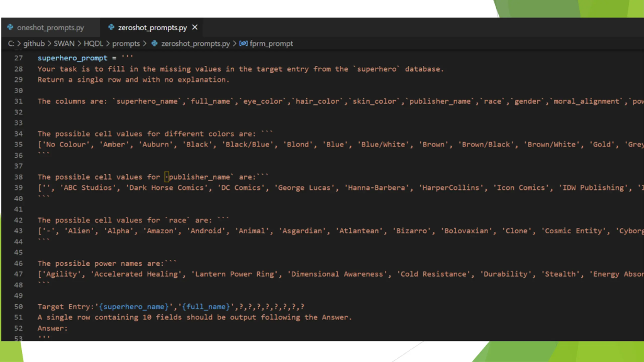Click {superhero_name} placeholder in Target Entry

[134, 307]
